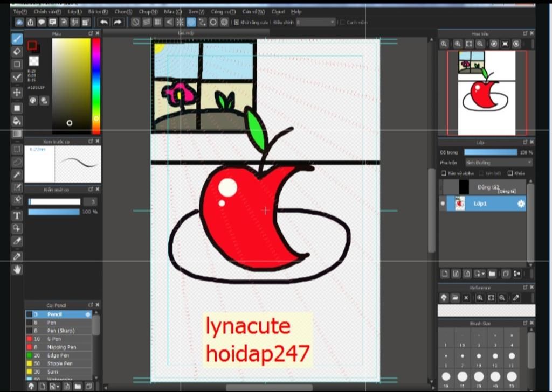
Task: Click the layer folder icon
Action: [492, 274]
